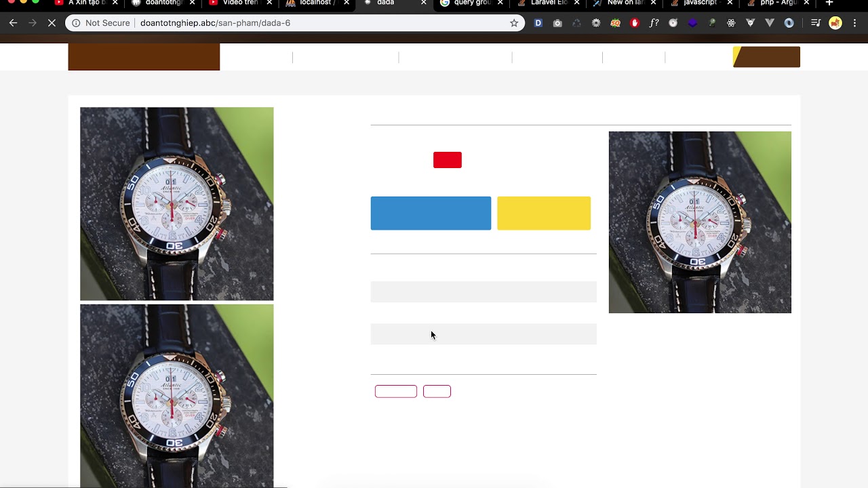
Task: Open the blue D extension
Action: [x=538, y=23]
